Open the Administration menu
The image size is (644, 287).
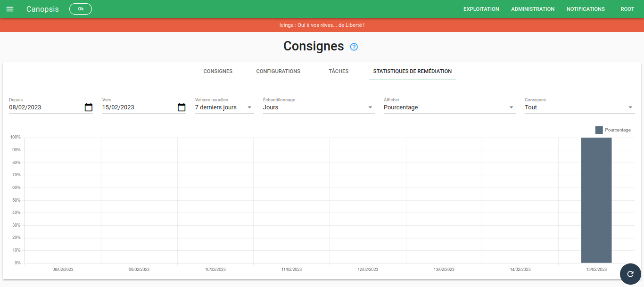click(x=533, y=9)
